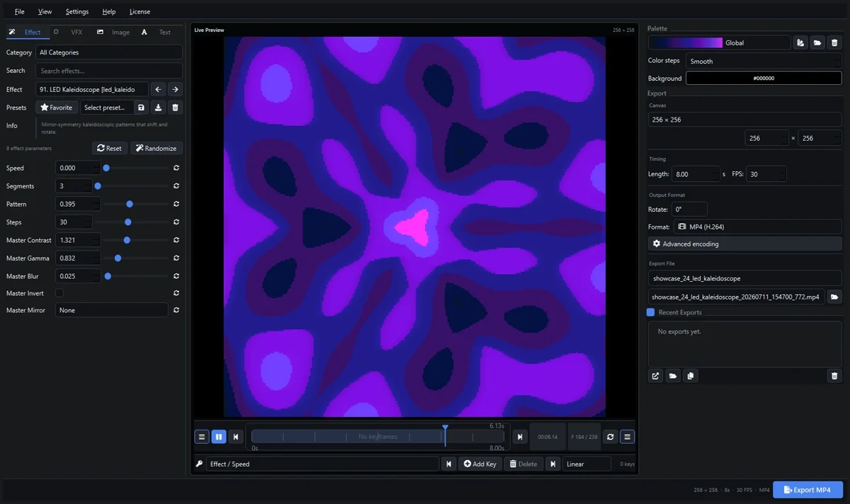
Task: Jump to the previous keyframe
Action: pyautogui.click(x=448, y=464)
